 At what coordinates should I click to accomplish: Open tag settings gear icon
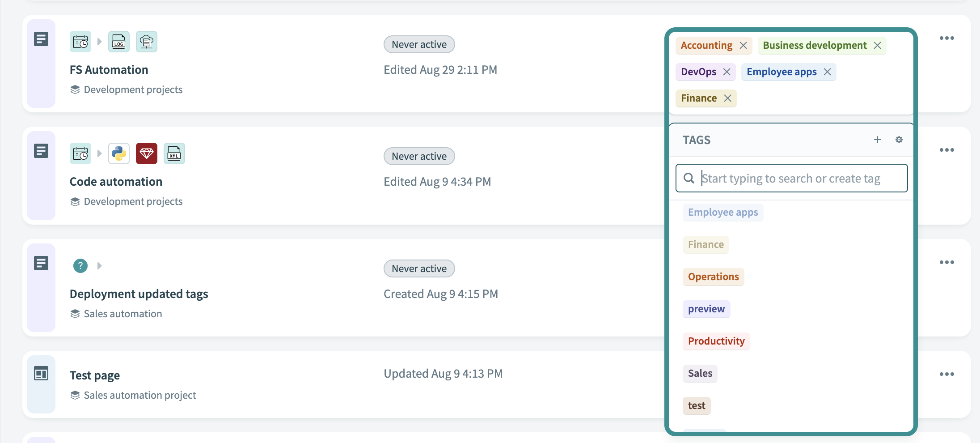pos(899,140)
